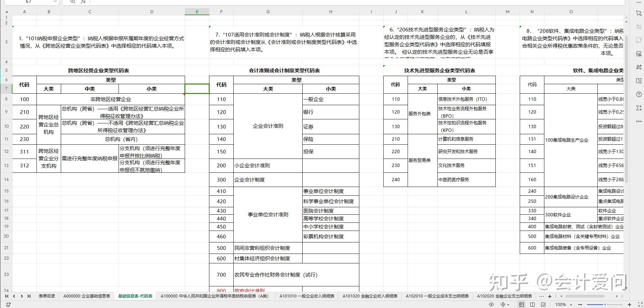This screenshot has height=308, width=644.
Task: Open the 表单目录 sheet tab
Action: [x=47, y=296]
